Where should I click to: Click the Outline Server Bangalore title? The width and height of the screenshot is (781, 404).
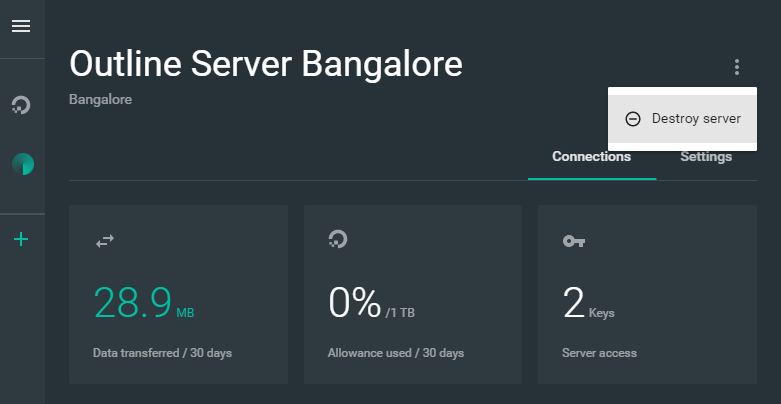266,64
